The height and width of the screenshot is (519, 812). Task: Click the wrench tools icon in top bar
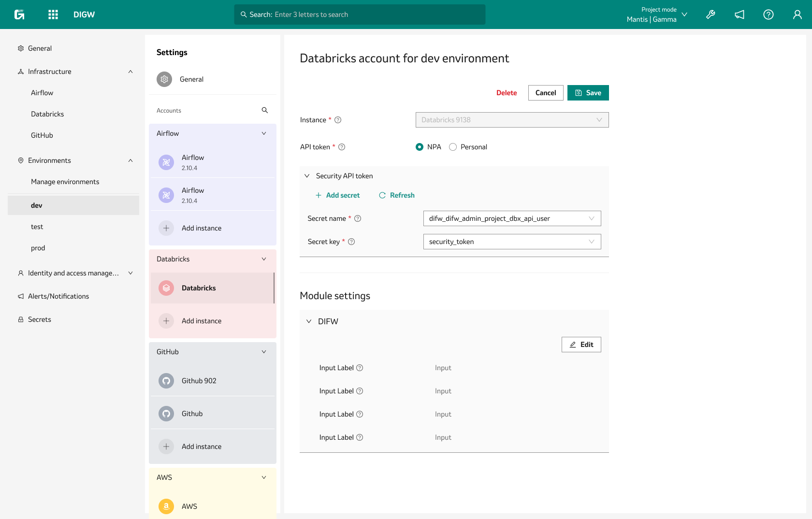pyautogui.click(x=710, y=14)
